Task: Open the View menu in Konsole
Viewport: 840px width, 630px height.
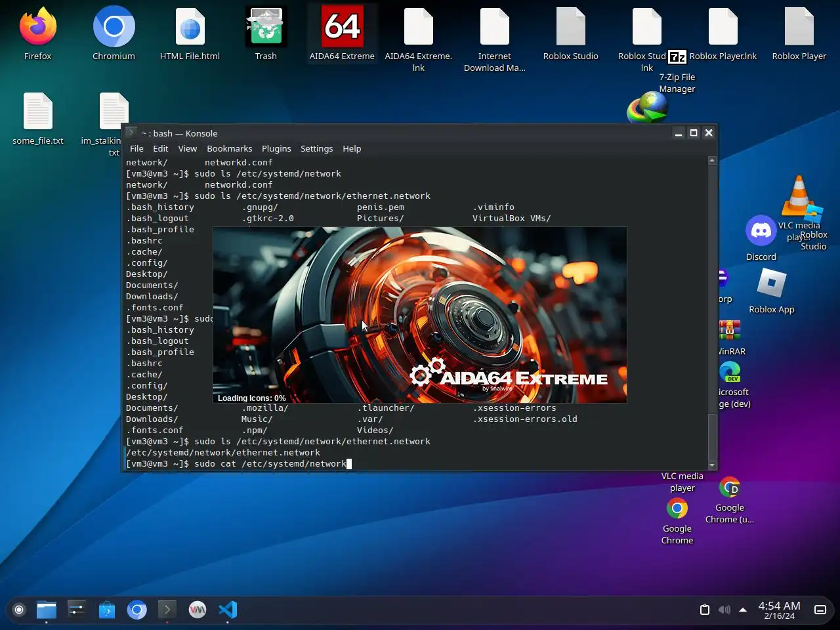Action: click(188, 148)
